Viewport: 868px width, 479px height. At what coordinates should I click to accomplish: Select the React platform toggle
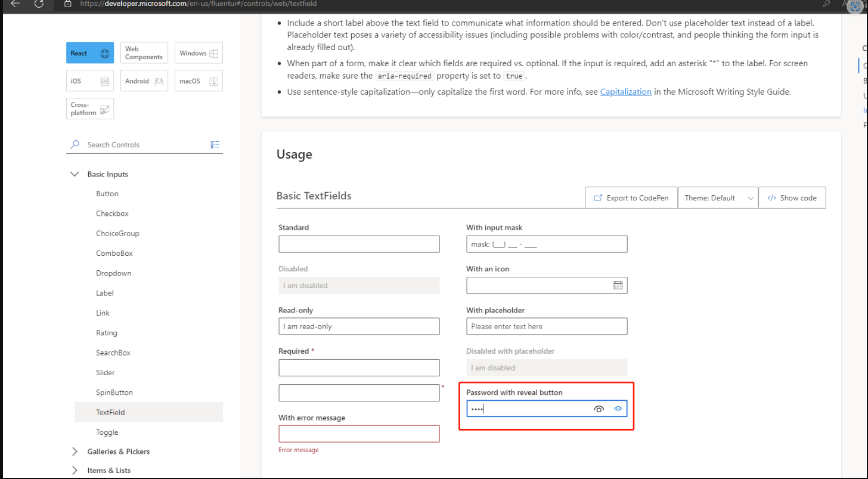pyautogui.click(x=89, y=52)
